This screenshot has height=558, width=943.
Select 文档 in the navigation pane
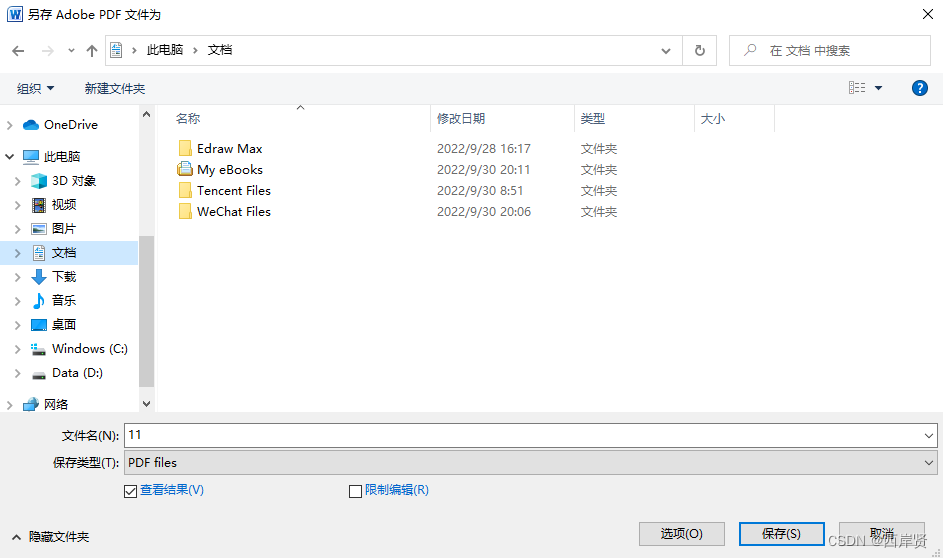pyautogui.click(x=64, y=253)
